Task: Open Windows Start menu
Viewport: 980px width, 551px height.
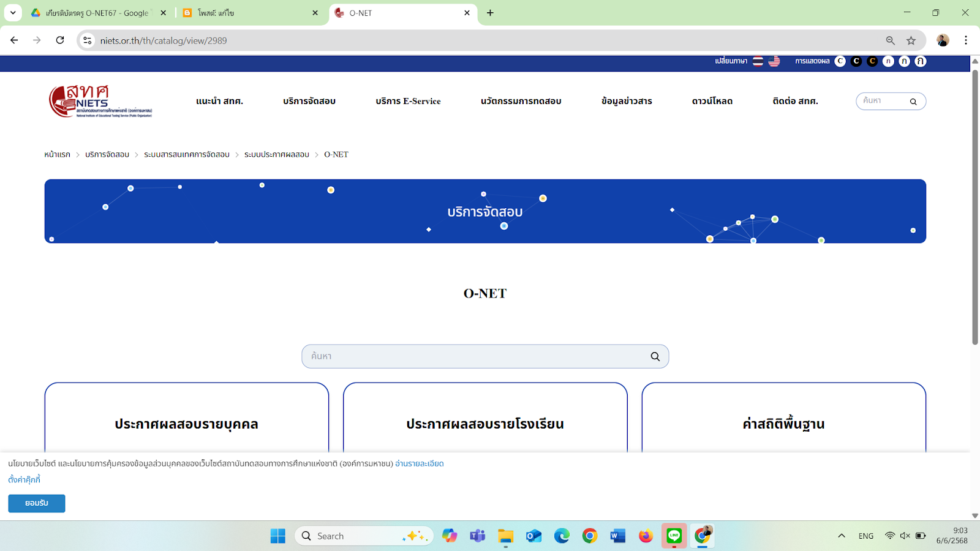Action: [x=278, y=536]
